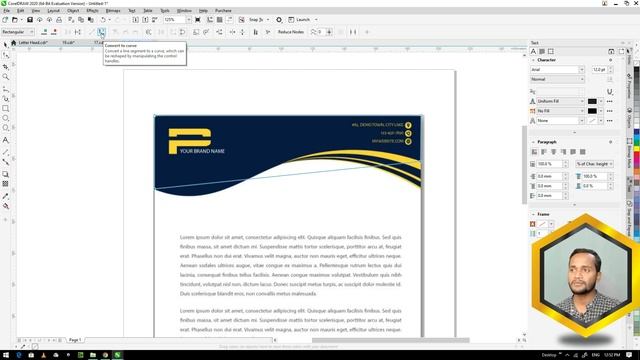Select right paragraph alignment
The width and height of the screenshot is (640, 360).
tap(563, 152)
